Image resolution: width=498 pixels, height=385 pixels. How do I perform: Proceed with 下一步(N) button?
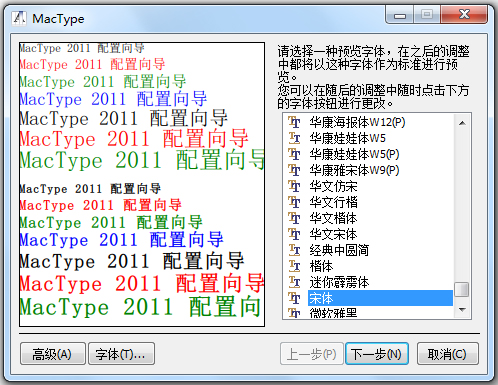377,354
